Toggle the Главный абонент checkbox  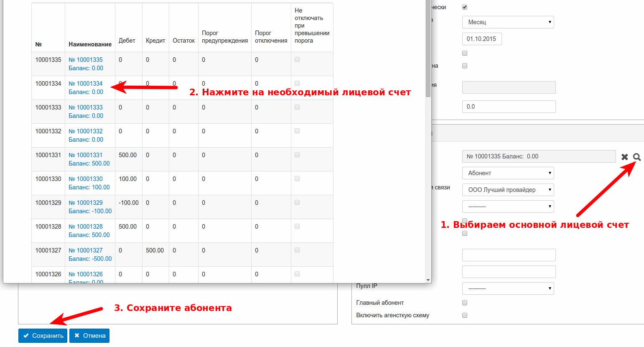[x=465, y=303]
